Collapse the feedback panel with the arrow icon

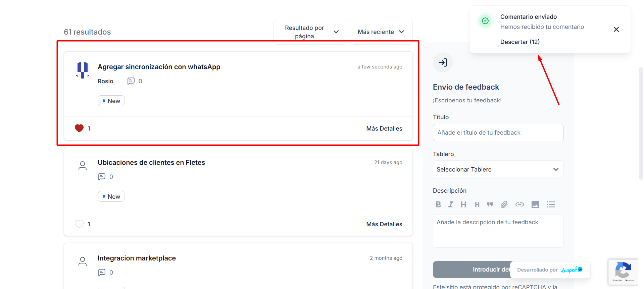[x=443, y=62]
